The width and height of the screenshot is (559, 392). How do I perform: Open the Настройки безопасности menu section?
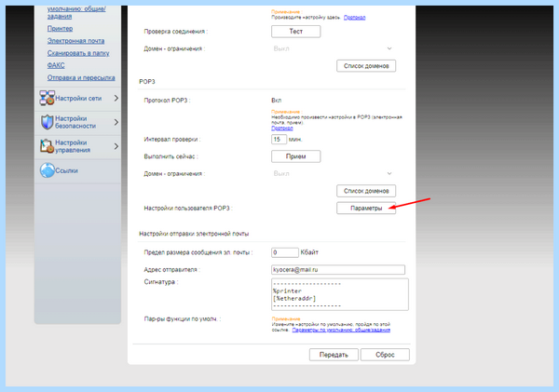point(77,122)
